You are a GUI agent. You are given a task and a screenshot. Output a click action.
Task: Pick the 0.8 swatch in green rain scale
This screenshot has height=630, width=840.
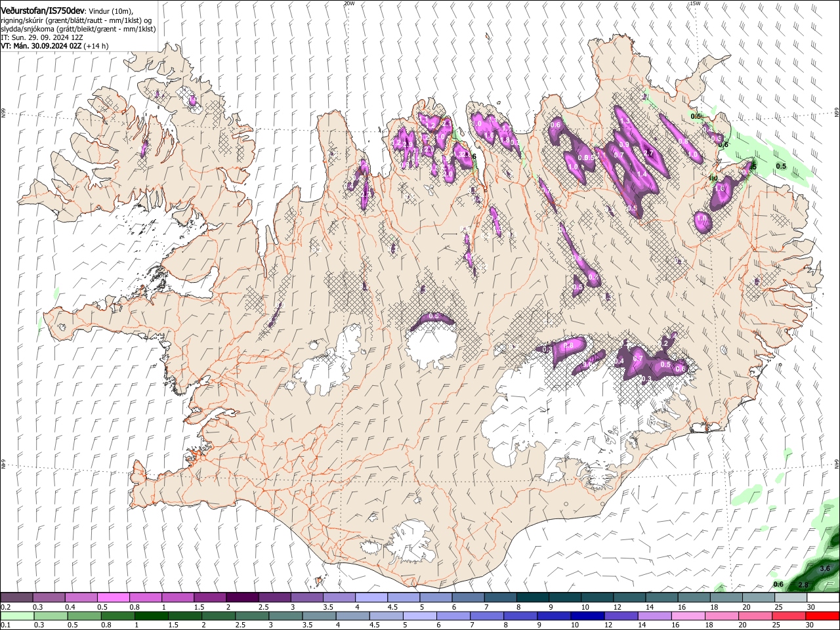point(117,616)
